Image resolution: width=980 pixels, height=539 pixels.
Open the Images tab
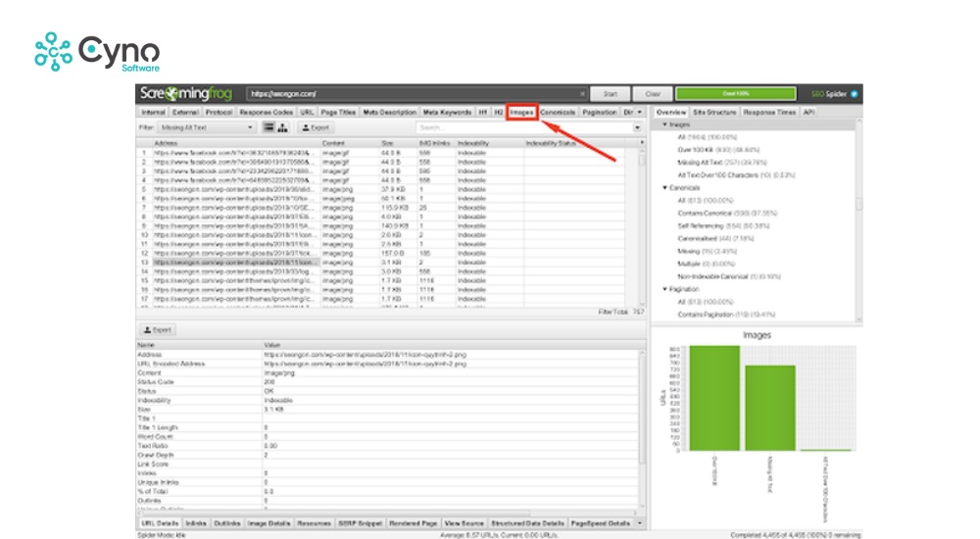521,113
